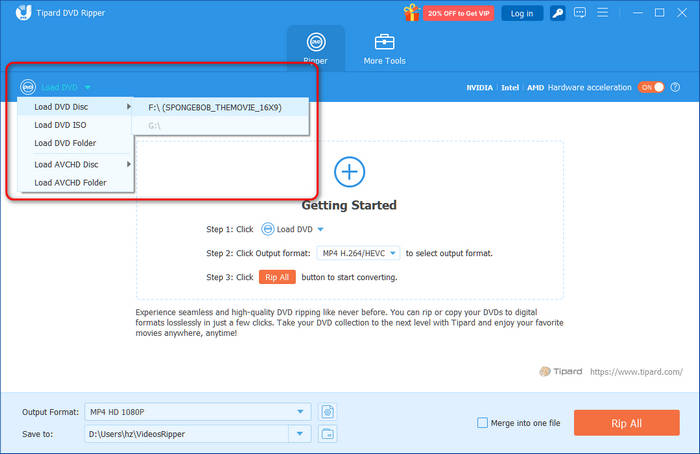Image resolution: width=700 pixels, height=454 pixels.
Task: Open Output Format MP4 HD 1080P dropdown
Action: (x=198, y=412)
